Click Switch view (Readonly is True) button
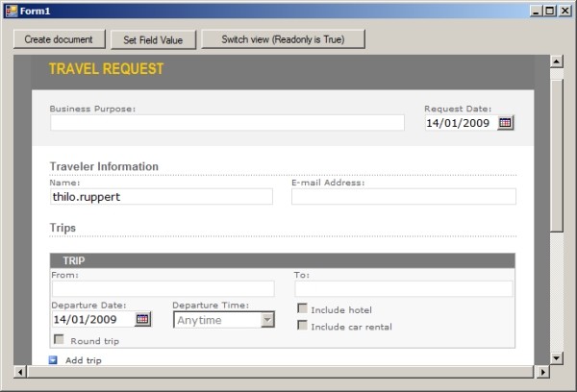Screen dimensions: 577x392 tap(283, 39)
